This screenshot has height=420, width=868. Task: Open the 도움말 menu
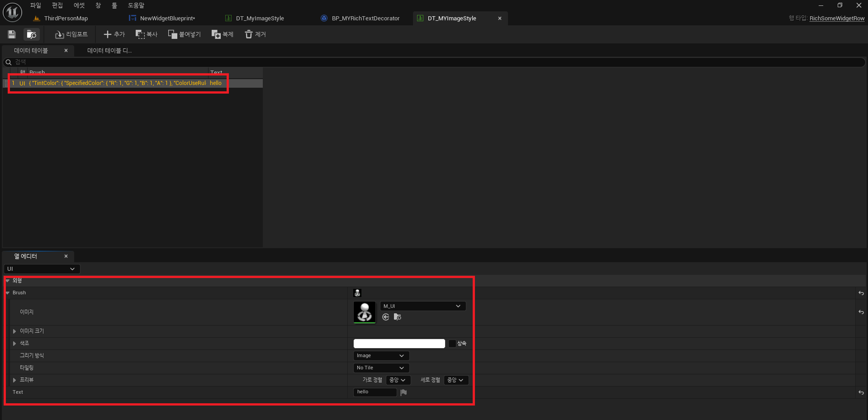tap(136, 5)
